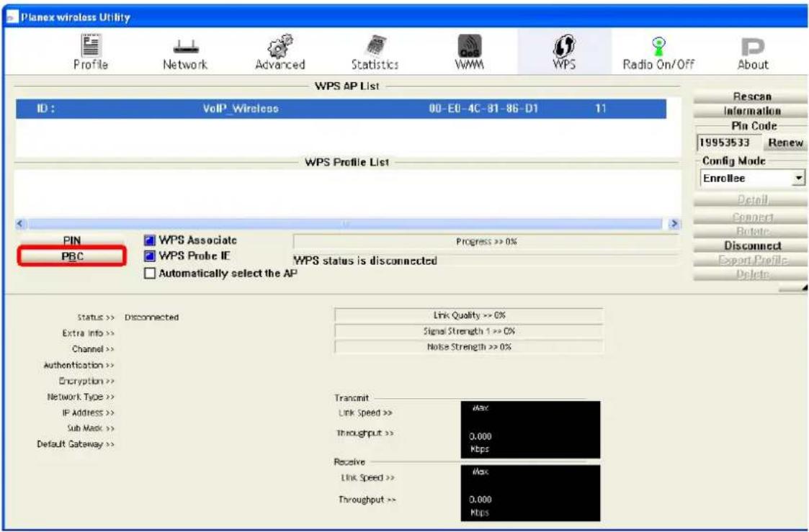This screenshot has width=809, height=532.
Task: Click the Status 'Disconnected' value
Action: click(152, 317)
